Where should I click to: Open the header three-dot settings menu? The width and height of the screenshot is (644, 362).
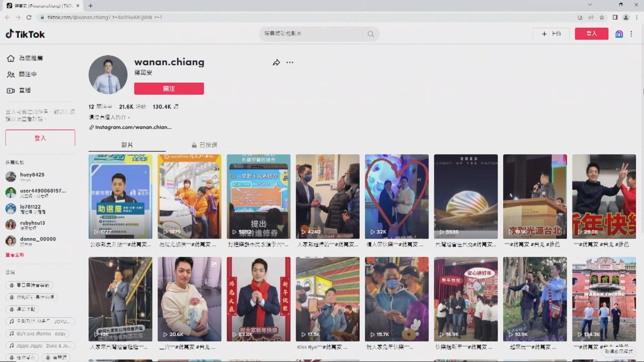coord(631,34)
